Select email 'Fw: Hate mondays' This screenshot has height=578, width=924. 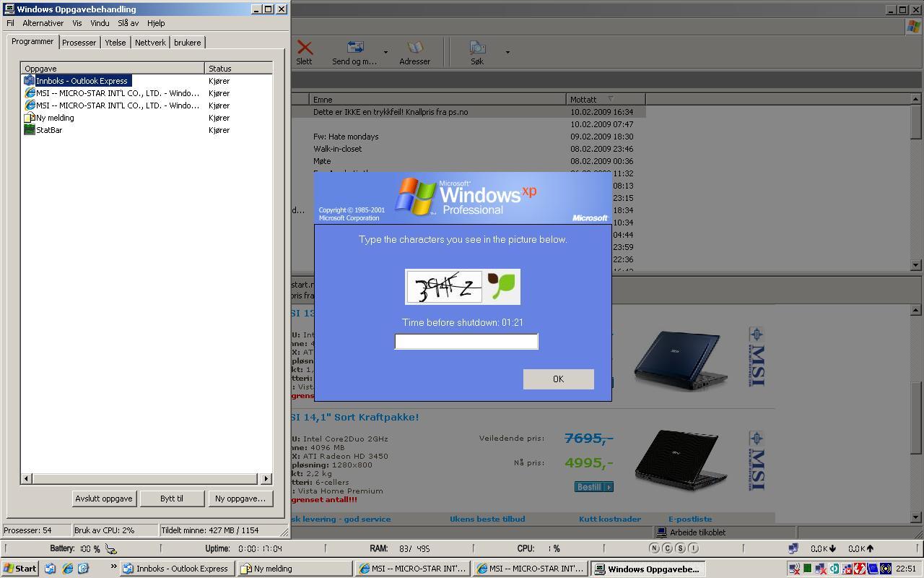click(x=346, y=137)
